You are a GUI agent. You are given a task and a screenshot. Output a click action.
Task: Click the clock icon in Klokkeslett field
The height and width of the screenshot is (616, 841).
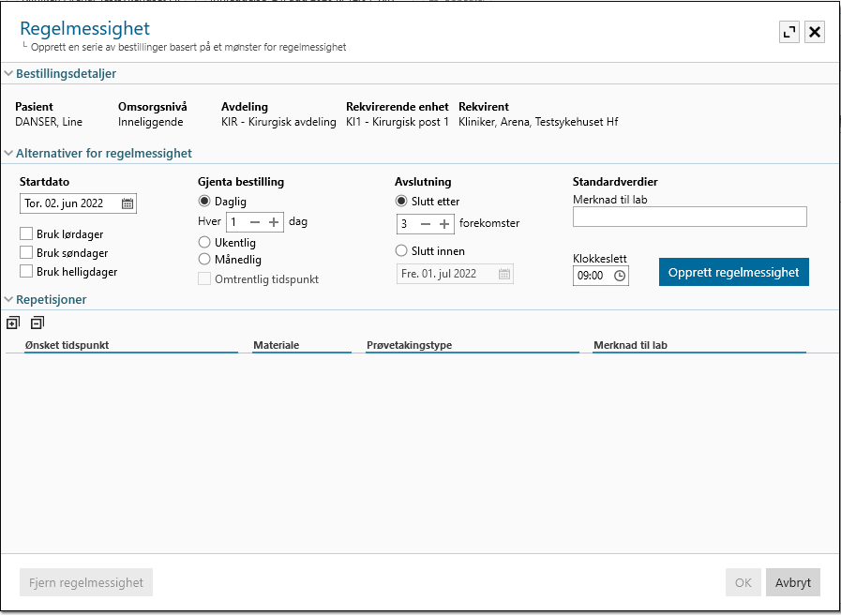[619, 276]
